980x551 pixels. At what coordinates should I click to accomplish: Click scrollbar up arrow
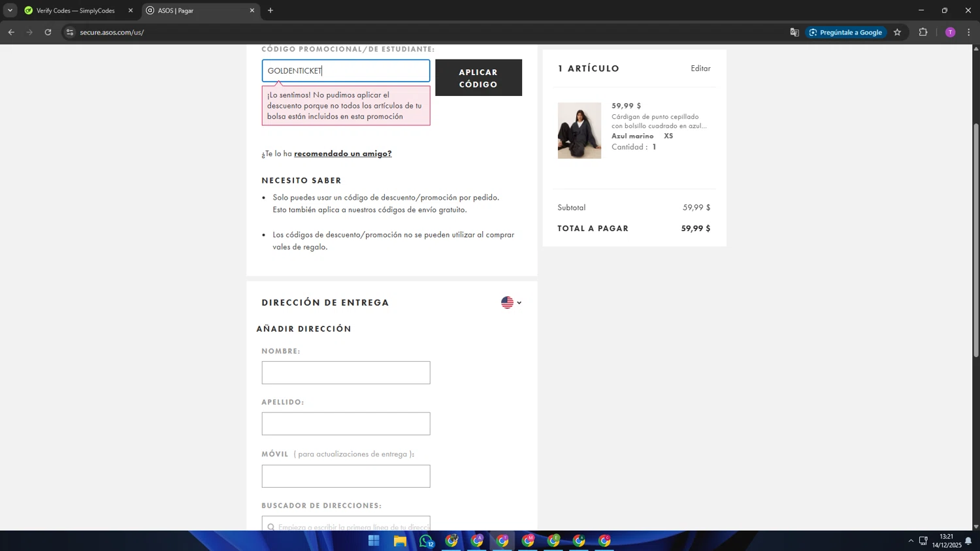pos(976,49)
